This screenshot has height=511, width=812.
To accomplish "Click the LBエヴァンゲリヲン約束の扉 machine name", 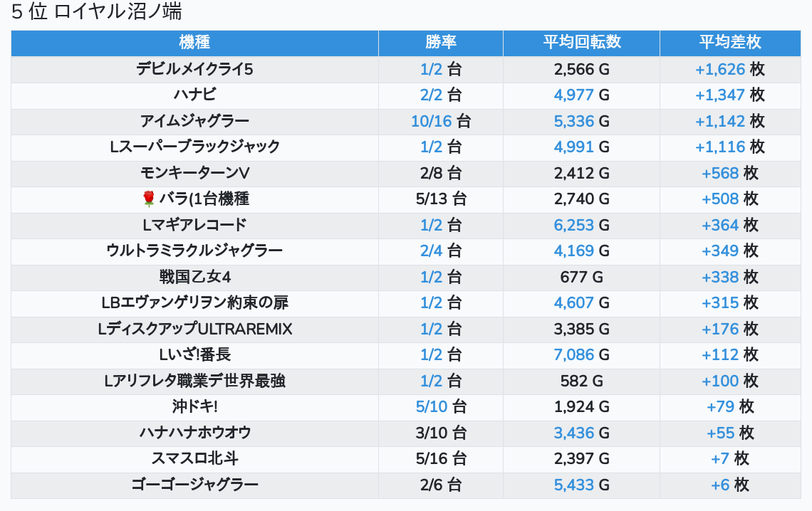I will pos(194,302).
